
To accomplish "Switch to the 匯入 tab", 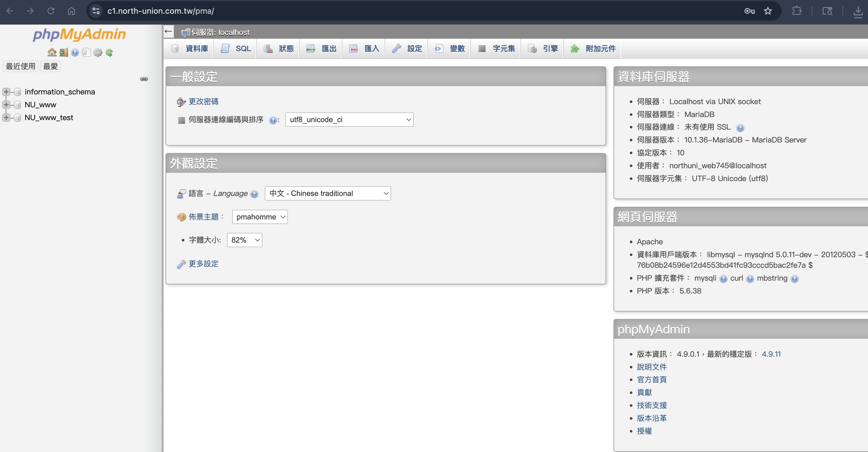I will (x=364, y=49).
